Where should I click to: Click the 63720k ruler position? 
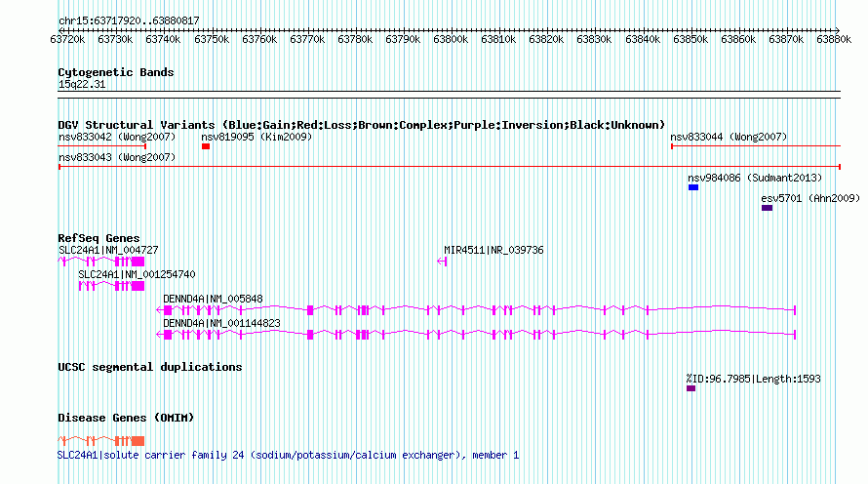click(x=67, y=39)
